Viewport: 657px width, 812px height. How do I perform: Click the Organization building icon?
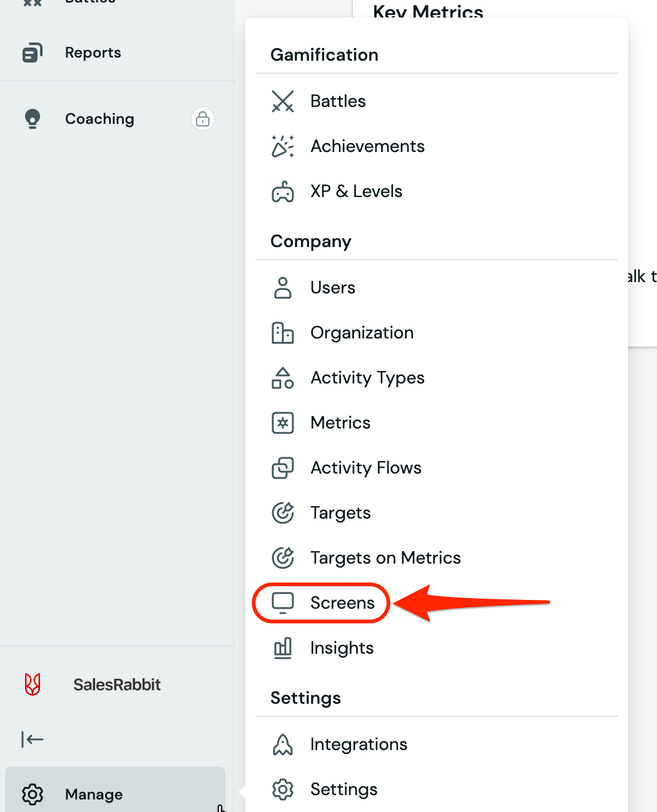(x=283, y=333)
